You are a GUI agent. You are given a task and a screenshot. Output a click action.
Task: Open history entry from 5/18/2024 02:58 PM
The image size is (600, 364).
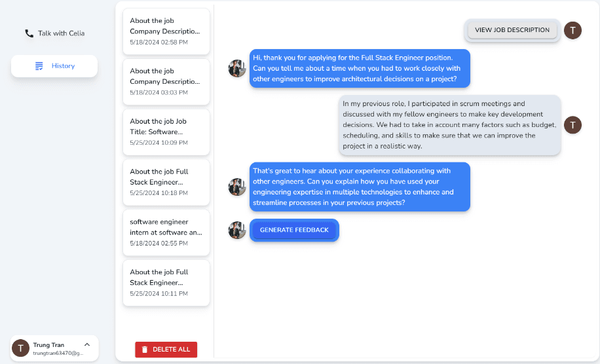coord(166,31)
